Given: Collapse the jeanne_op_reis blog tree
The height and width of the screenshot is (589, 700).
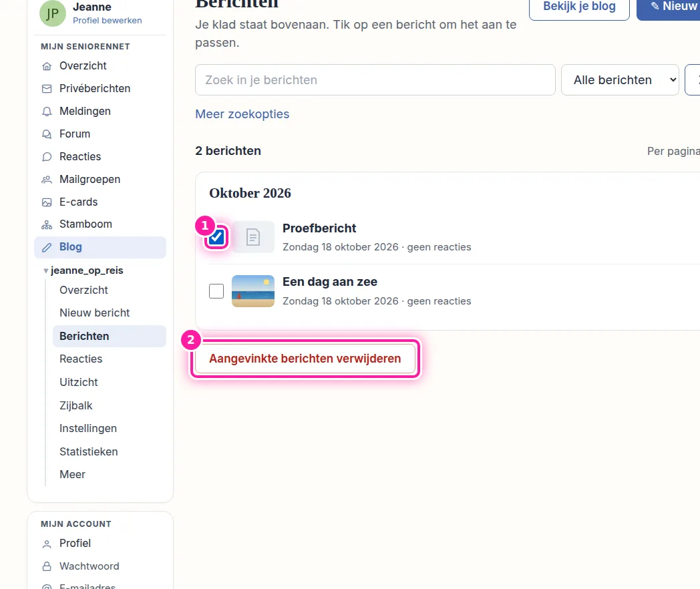Looking at the screenshot, I should point(45,271).
